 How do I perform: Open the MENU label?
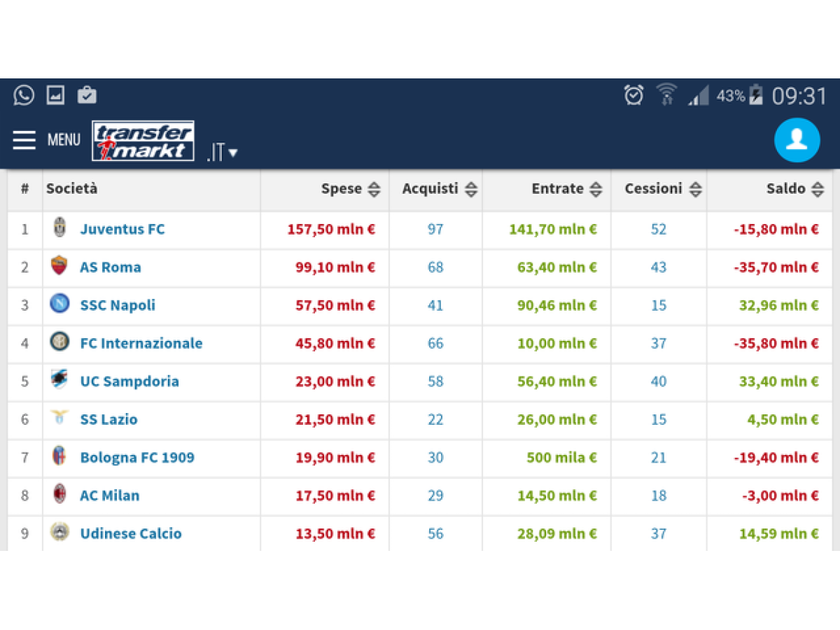click(x=64, y=140)
